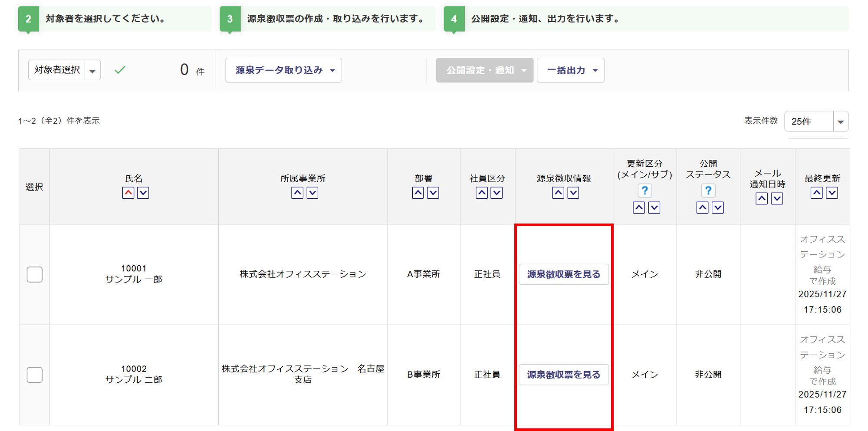Sort 最終更新 column descending arrow
Screen dimensions: 868x431
pos(832,193)
